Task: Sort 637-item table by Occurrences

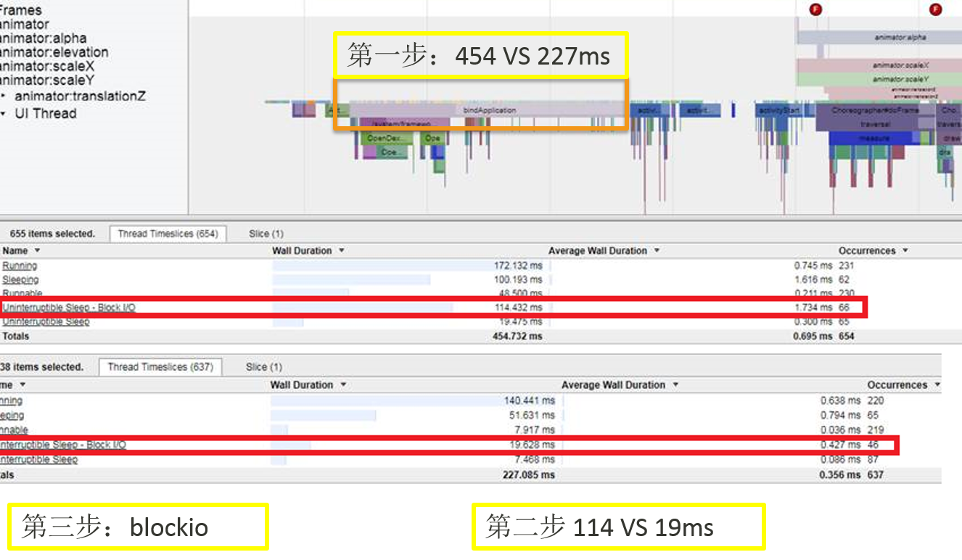Action: coord(904,384)
